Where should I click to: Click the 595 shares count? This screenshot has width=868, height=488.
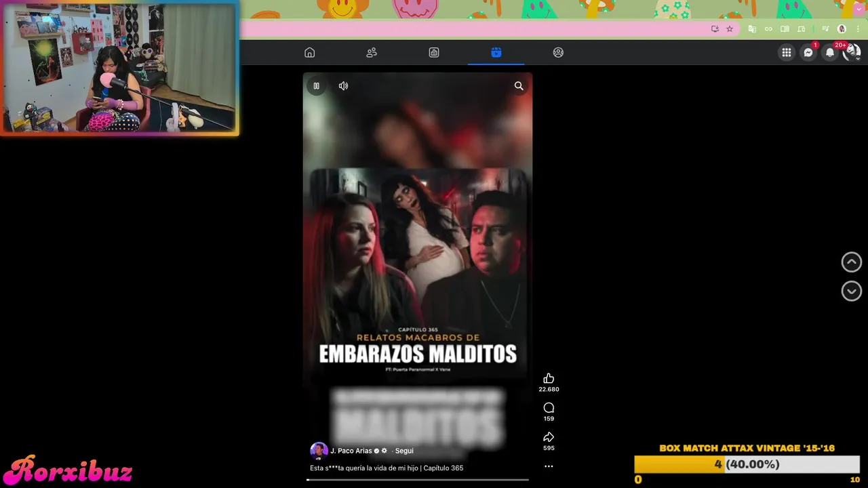pyautogui.click(x=549, y=448)
